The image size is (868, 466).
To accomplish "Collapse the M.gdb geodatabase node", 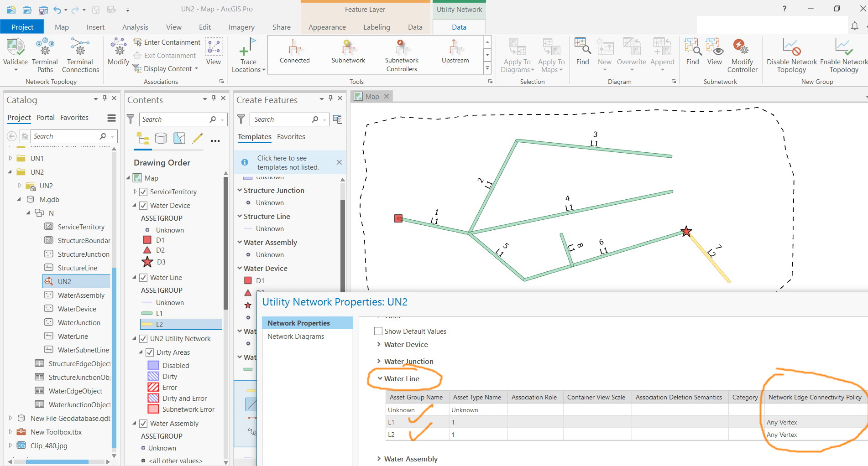I will 19,200.
